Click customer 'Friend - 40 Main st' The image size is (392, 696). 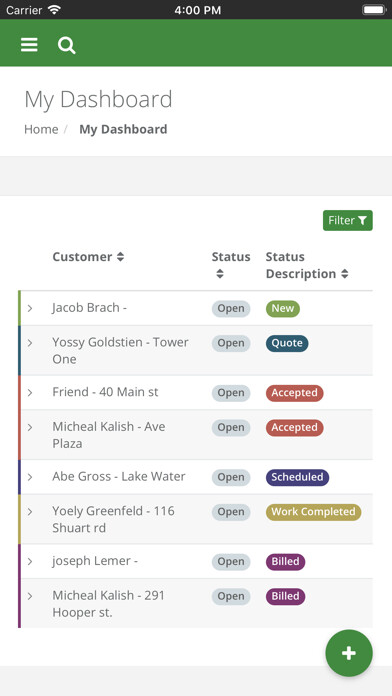click(105, 392)
